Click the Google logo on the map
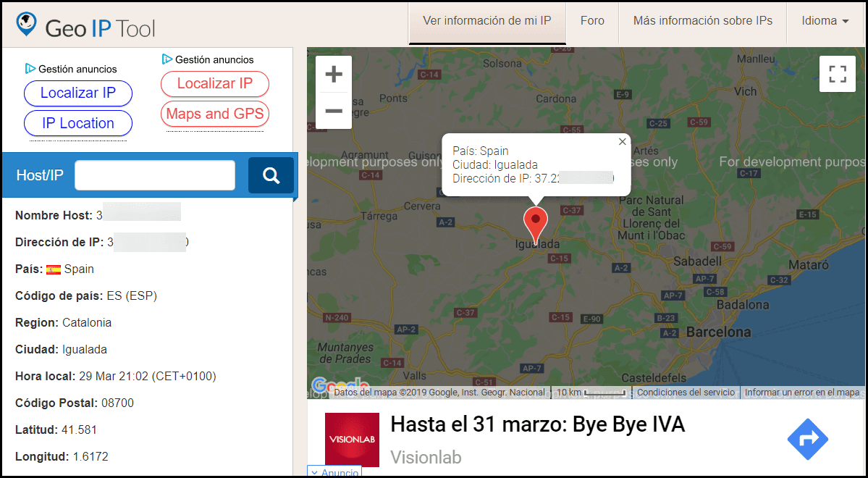 pos(340,385)
